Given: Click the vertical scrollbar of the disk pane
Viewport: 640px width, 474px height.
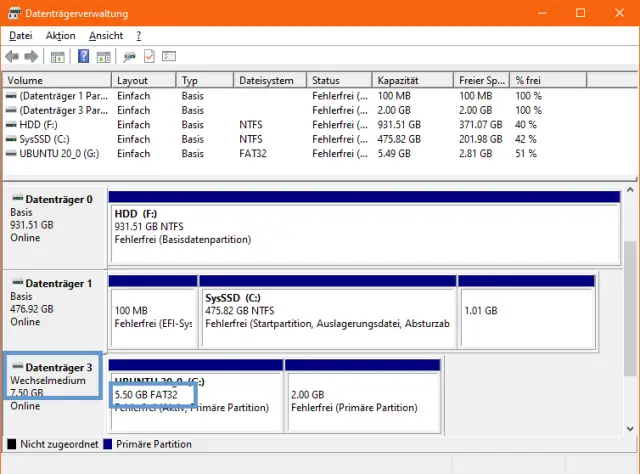Looking at the screenshot, I should coord(629,300).
